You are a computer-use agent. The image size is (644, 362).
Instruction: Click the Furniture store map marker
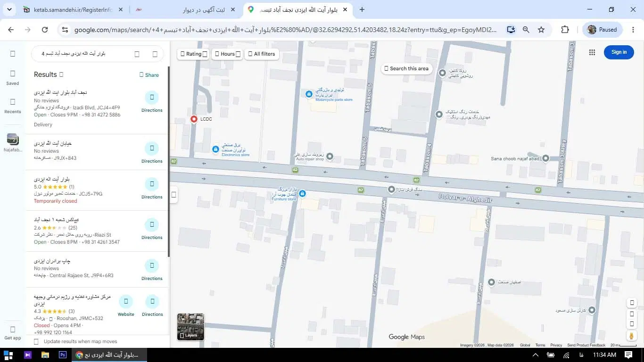click(x=303, y=194)
